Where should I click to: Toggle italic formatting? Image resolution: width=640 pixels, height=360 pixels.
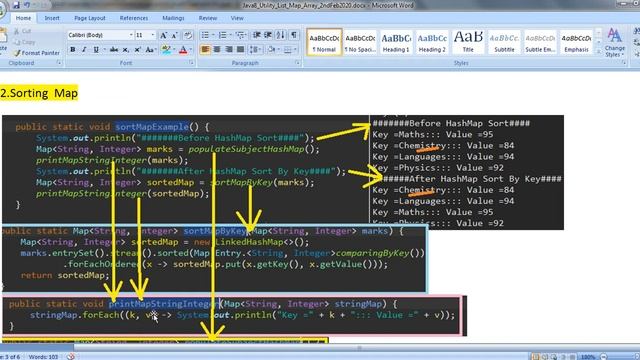(x=84, y=50)
